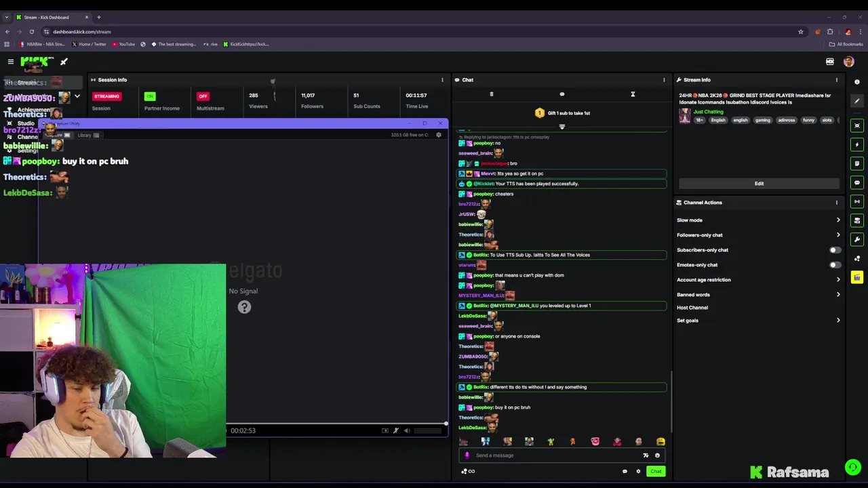Expand Banned words settings

(838, 295)
